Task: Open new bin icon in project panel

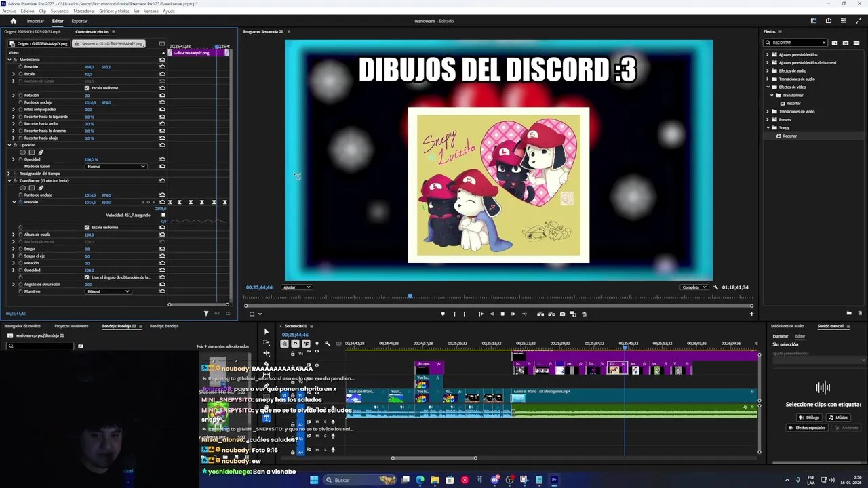Action: pos(80,346)
